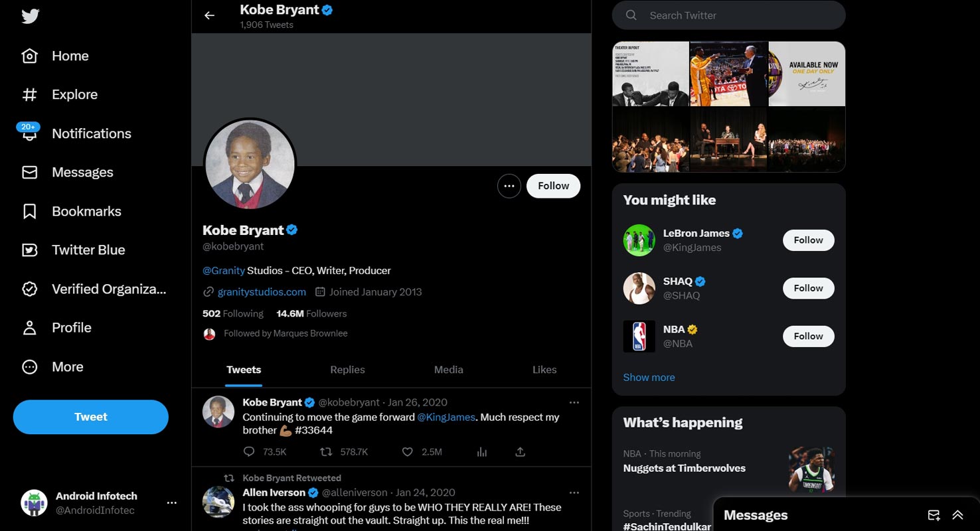Open more options on Allen Iverson tweet
The image size is (980, 531).
[x=574, y=493]
